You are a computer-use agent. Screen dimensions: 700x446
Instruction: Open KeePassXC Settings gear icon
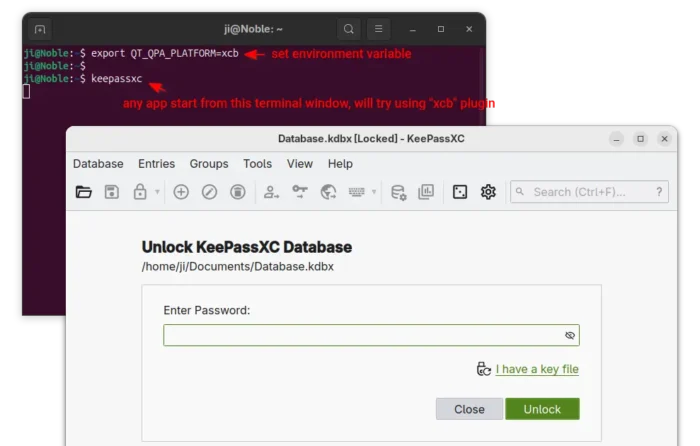point(488,192)
